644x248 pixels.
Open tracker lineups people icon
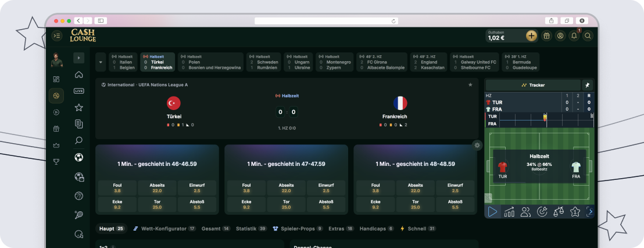point(525,212)
